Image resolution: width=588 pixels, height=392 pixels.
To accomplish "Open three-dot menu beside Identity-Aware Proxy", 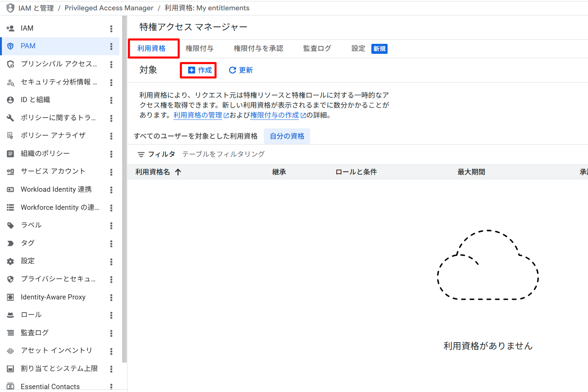I will point(111,298).
